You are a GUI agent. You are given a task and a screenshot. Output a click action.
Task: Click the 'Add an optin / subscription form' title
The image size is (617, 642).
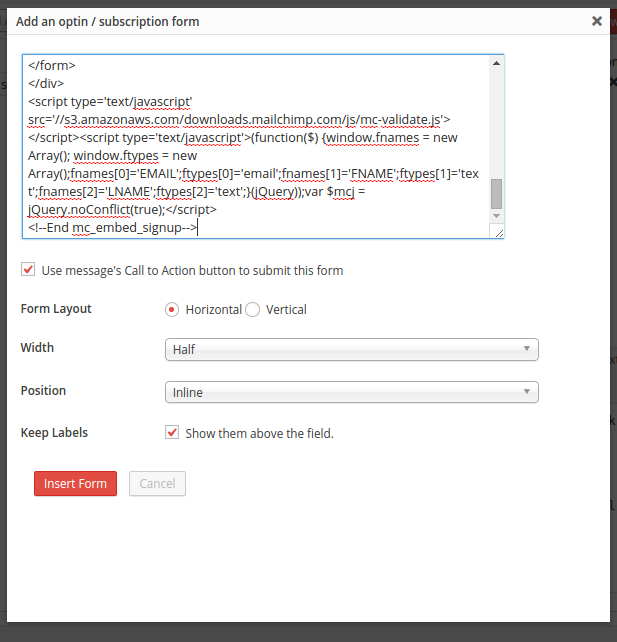click(108, 21)
